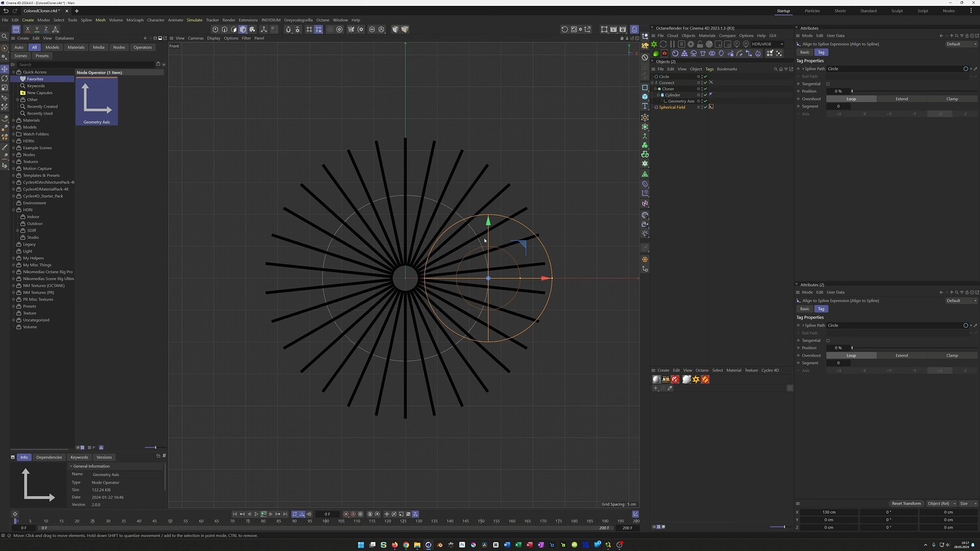This screenshot has height=551, width=980.
Task: Select the Text tool icon
Action: coord(645,106)
